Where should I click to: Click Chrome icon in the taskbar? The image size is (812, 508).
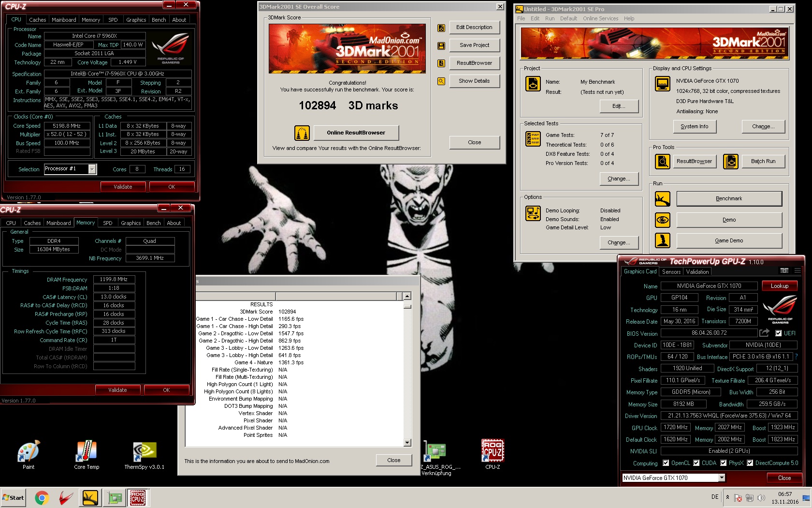click(42, 497)
